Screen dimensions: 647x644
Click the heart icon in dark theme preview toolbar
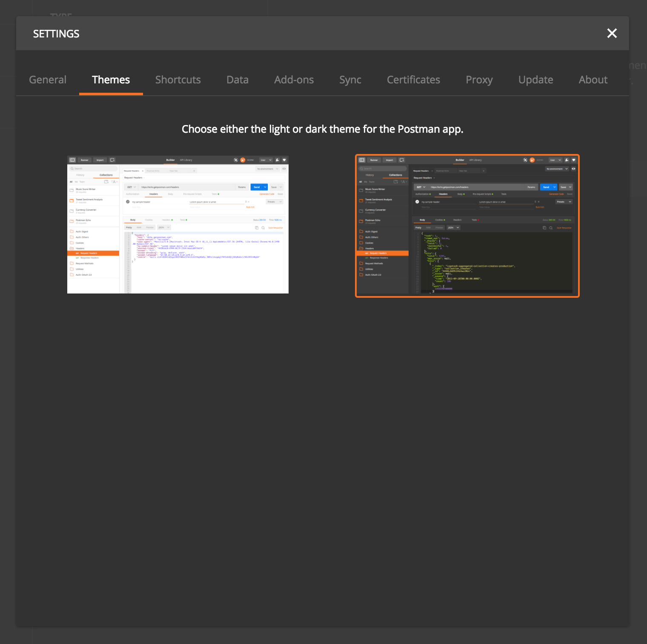573,160
